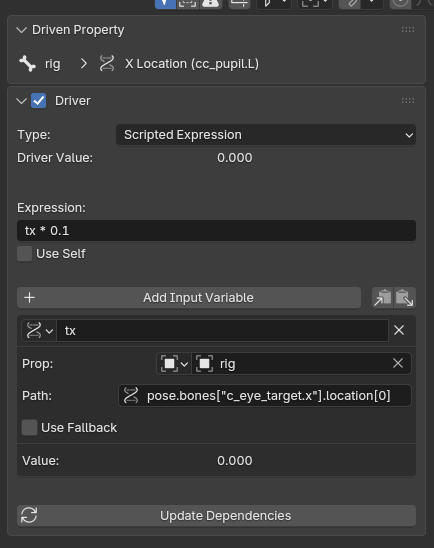The width and height of the screenshot is (434, 548).
Task: Open the variable type dropdown beside tx
Action: [x=39, y=331]
